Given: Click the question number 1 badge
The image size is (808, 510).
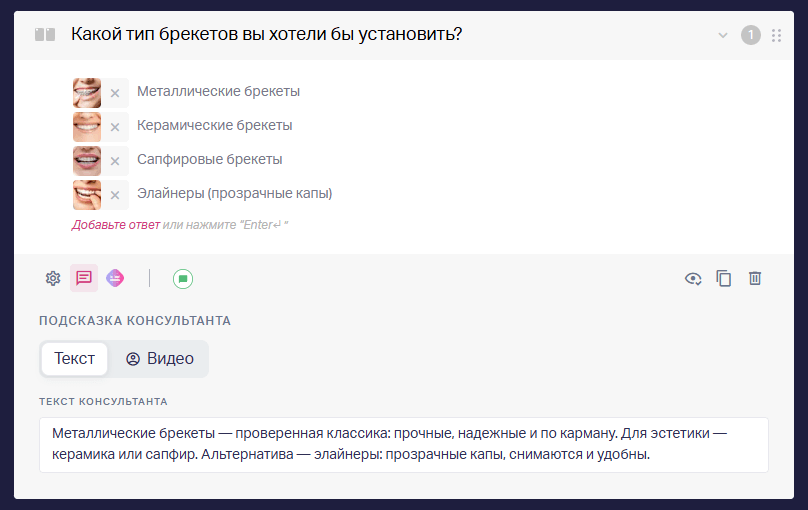Looking at the screenshot, I should (751, 35).
